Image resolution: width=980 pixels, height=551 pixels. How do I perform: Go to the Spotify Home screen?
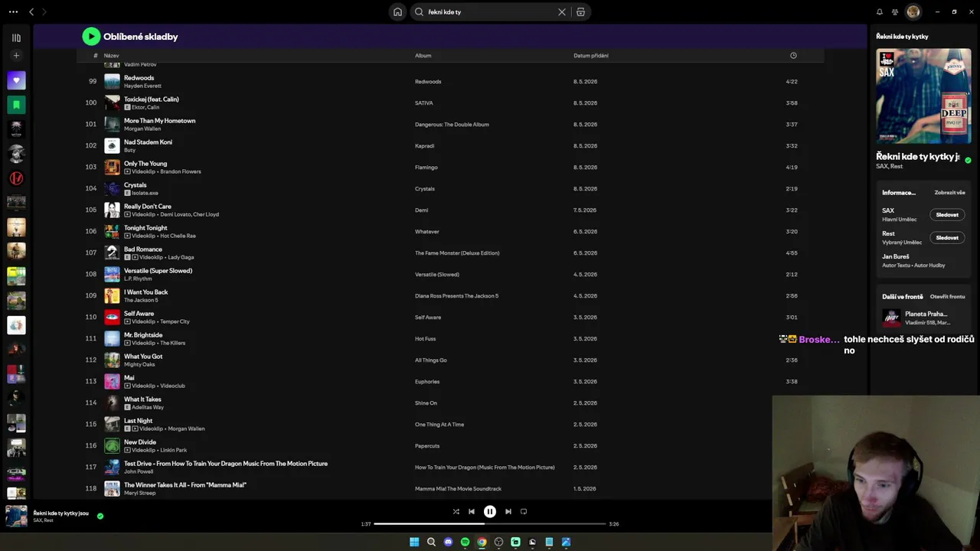(x=397, y=12)
